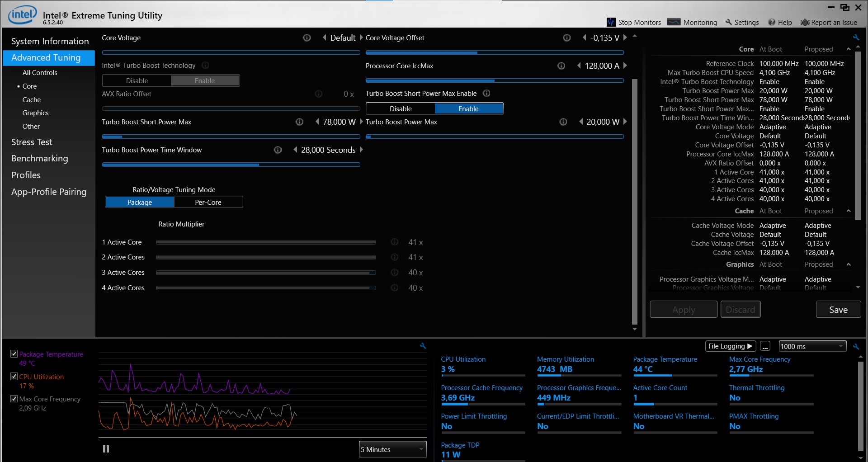The width and height of the screenshot is (868, 462).
Task: Select Cache tuning subsection
Action: [x=32, y=100]
